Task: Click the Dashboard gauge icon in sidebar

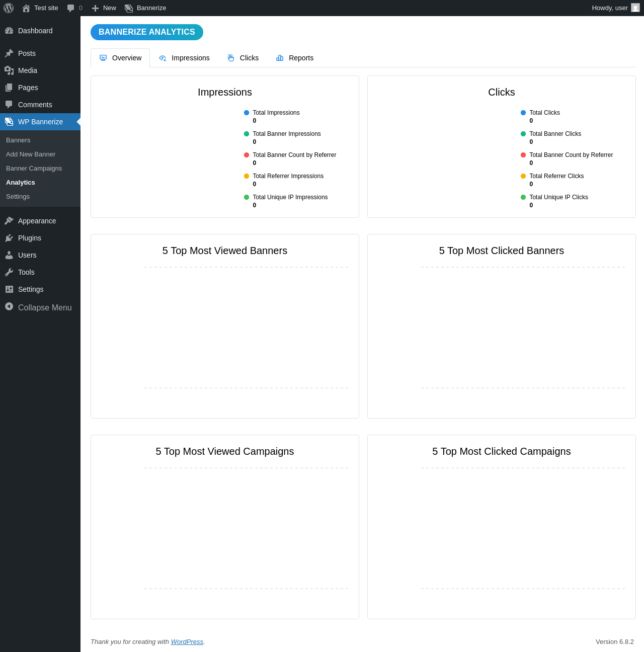Action: tap(9, 31)
